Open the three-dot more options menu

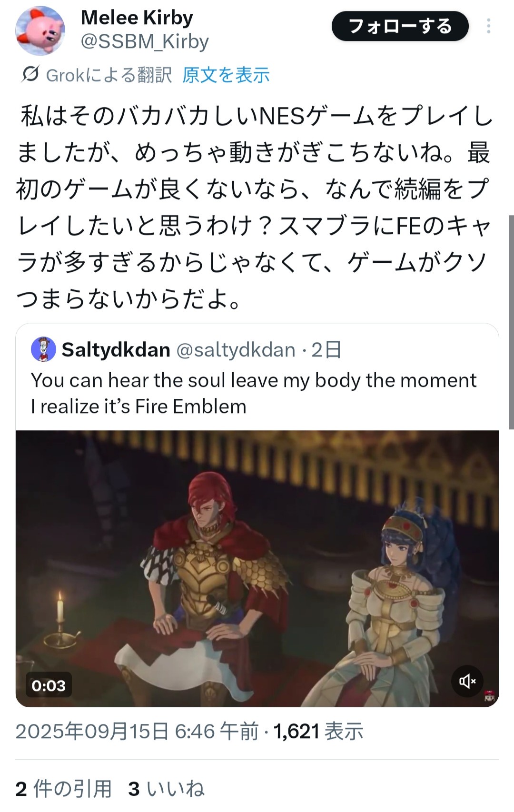[488, 26]
